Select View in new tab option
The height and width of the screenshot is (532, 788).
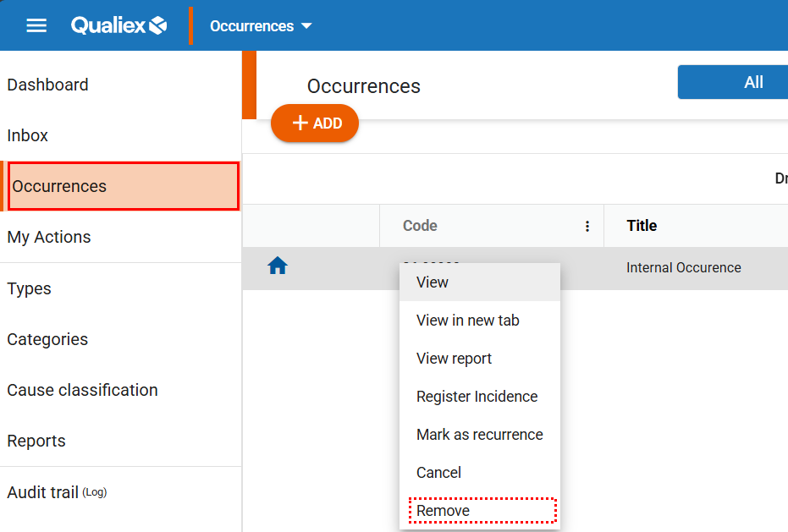coord(468,321)
